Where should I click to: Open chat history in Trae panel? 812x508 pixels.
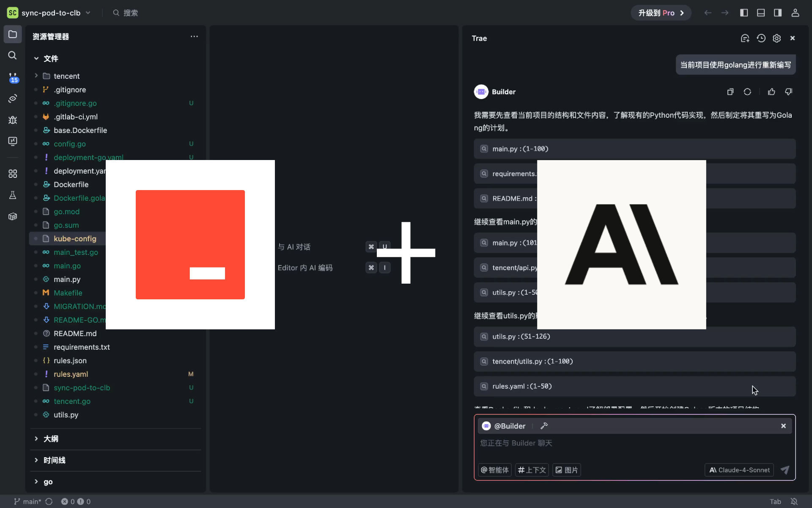pyautogui.click(x=761, y=38)
